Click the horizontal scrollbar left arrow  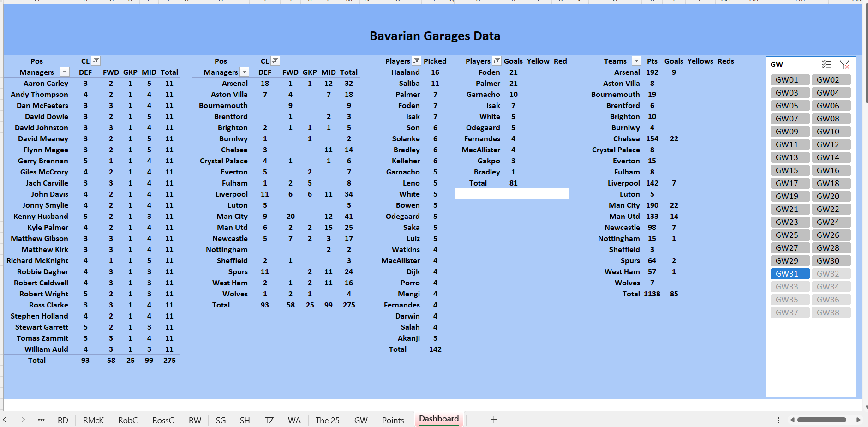(792, 420)
